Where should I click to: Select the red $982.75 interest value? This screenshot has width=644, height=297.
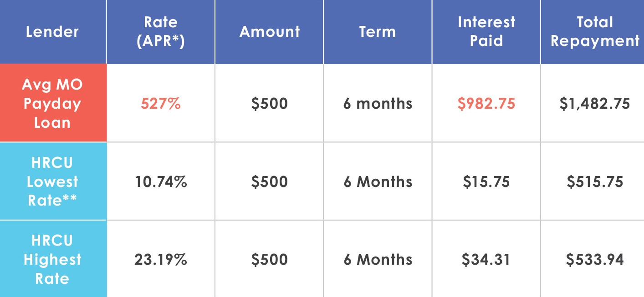[486, 104]
